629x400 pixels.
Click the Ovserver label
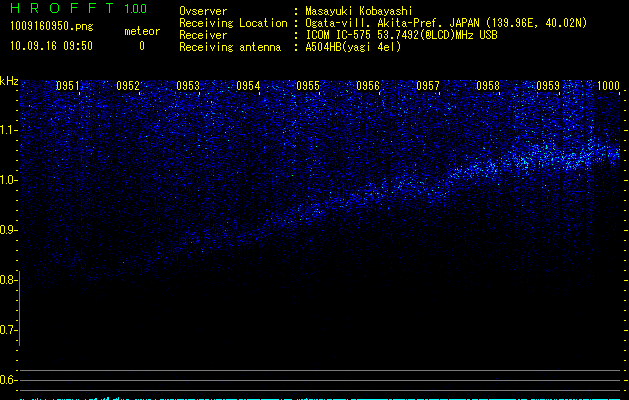coord(203,11)
